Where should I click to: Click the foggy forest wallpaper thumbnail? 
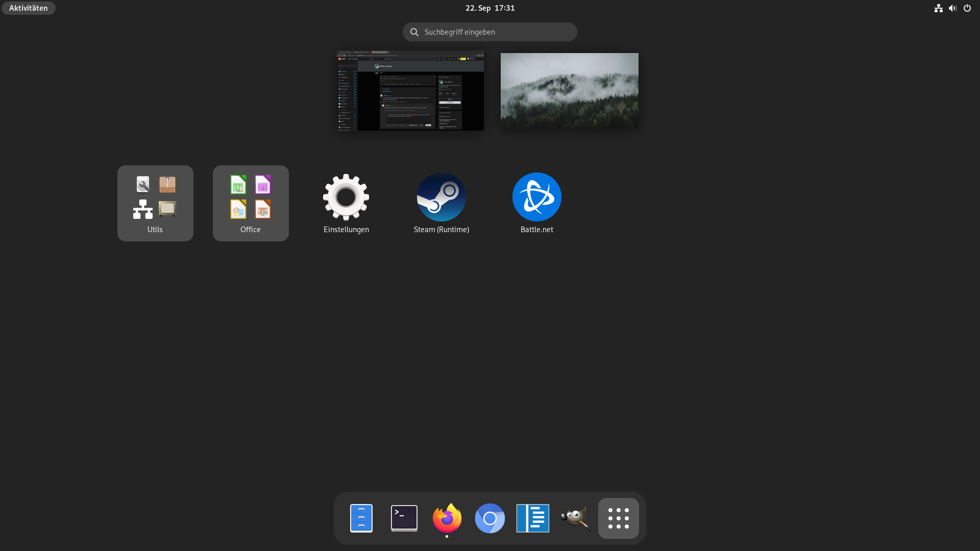(x=570, y=90)
